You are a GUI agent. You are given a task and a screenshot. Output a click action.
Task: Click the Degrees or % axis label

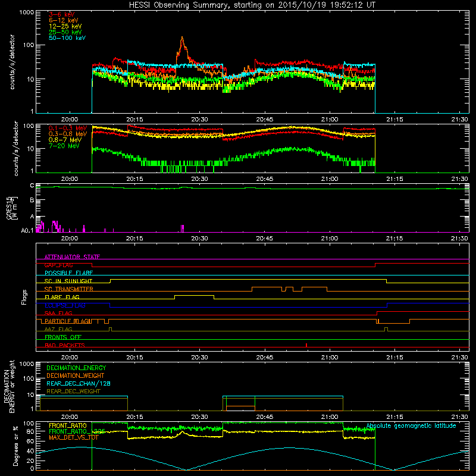[15, 446]
